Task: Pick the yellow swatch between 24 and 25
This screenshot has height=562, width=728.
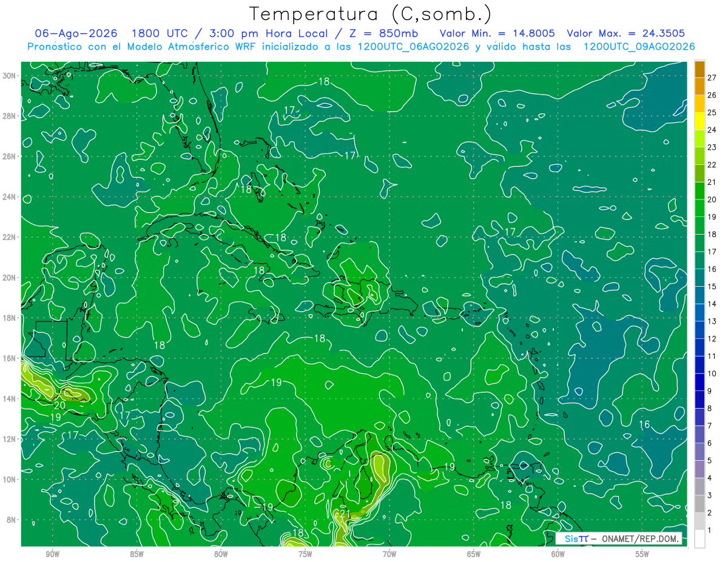Action: pos(699,121)
